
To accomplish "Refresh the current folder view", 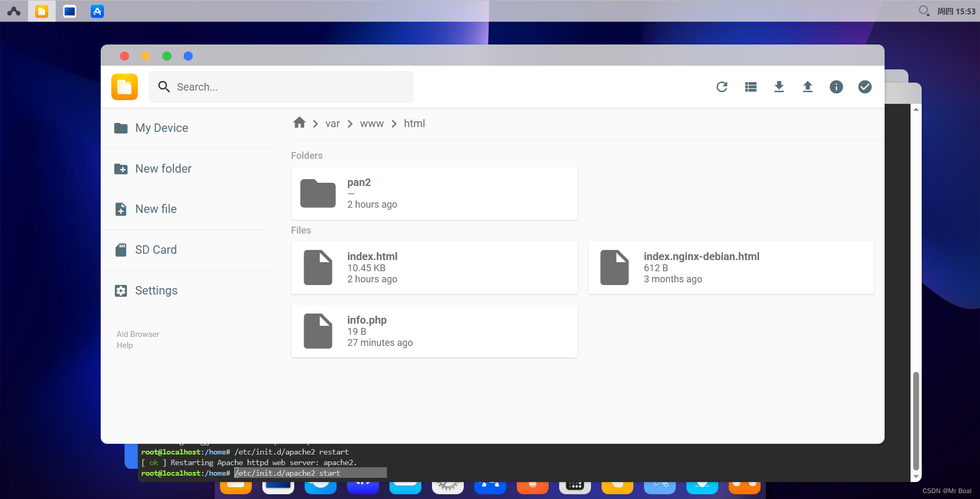I will 722,86.
